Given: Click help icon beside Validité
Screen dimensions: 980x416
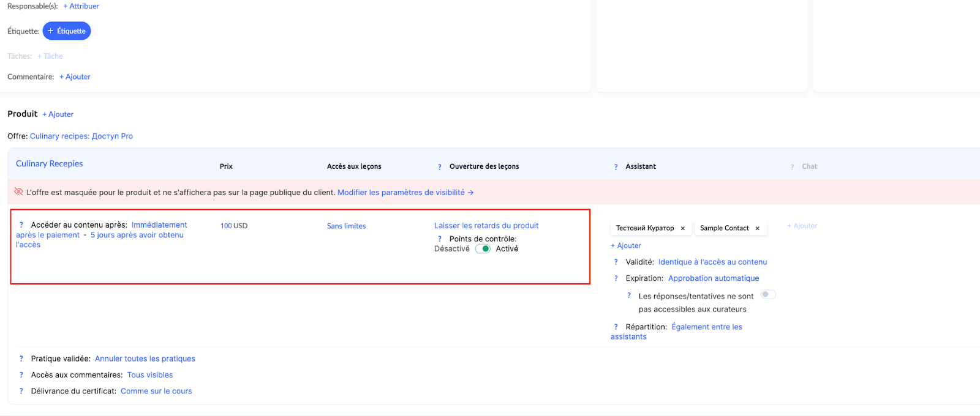Looking at the screenshot, I should pyautogui.click(x=616, y=262).
